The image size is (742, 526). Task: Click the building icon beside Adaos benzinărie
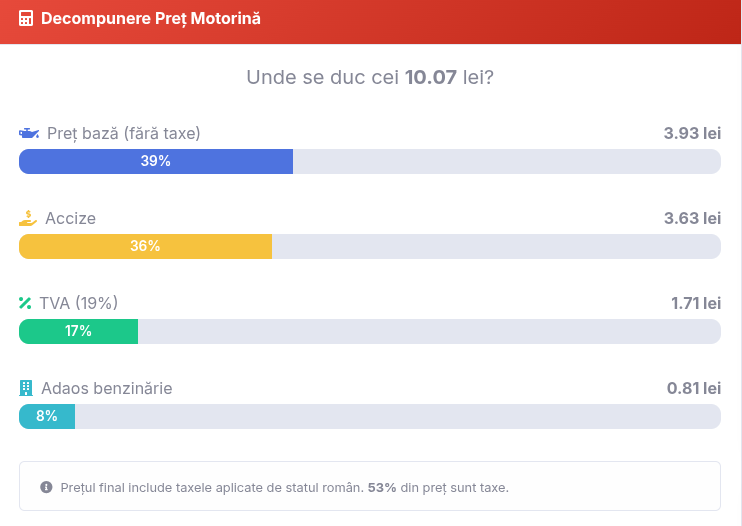26,388
